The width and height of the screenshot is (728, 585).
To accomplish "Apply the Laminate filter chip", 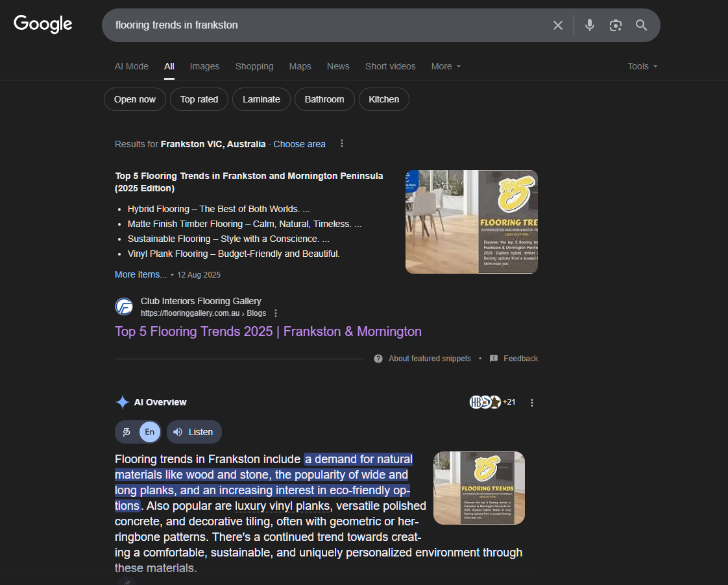I will pyautogui.click(x=261, y=99).
